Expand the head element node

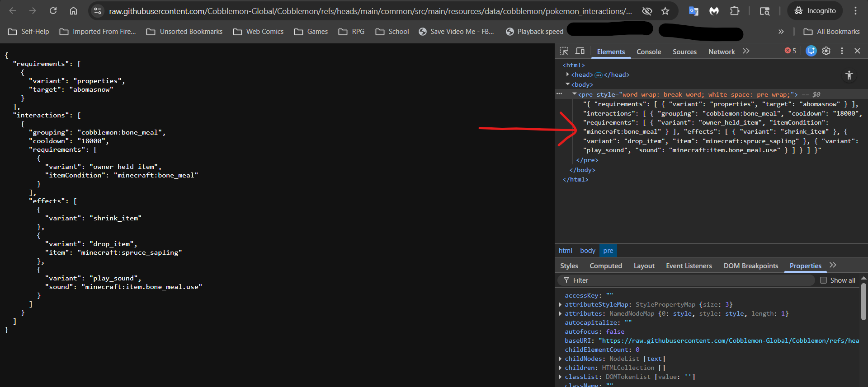(567, 75)
